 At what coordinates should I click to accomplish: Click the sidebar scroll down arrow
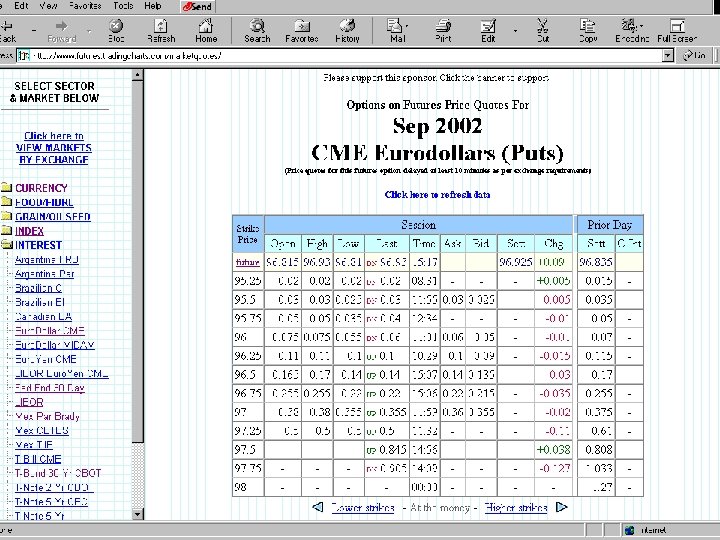(x=137, y=514)
